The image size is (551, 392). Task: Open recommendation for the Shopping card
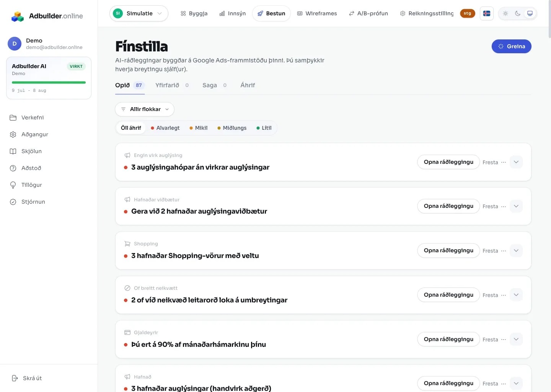tap(448, 250)
